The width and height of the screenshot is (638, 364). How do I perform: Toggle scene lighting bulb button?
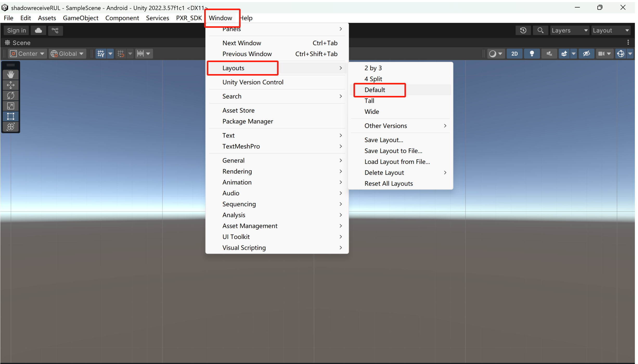(532, 54)
